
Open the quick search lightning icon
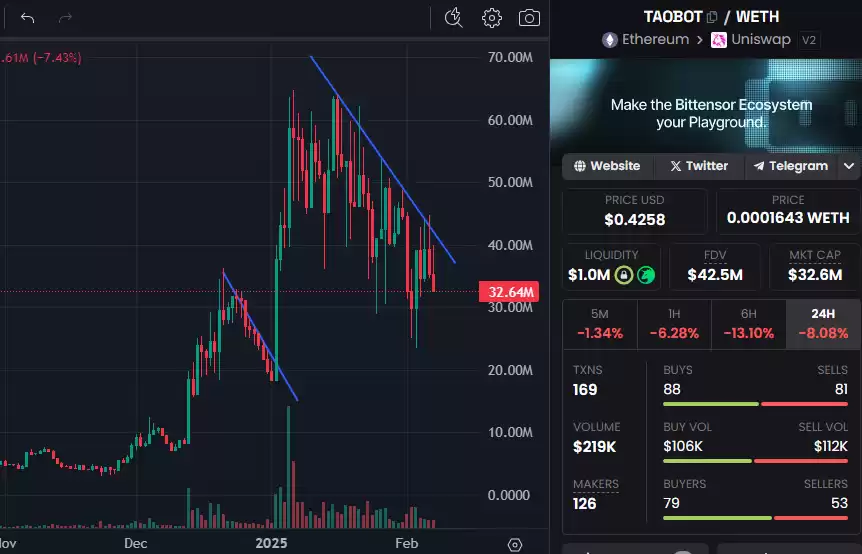pyautogui.click(x=454, y=18)
